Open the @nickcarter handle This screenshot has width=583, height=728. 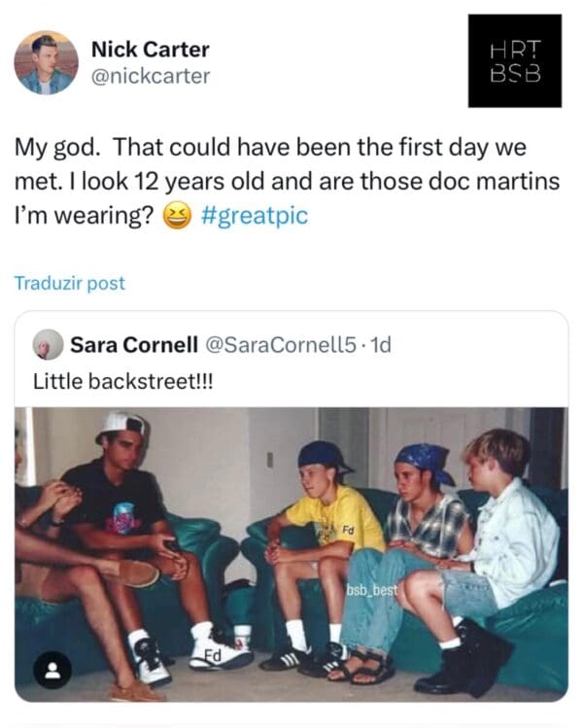[x=150, y=75]
